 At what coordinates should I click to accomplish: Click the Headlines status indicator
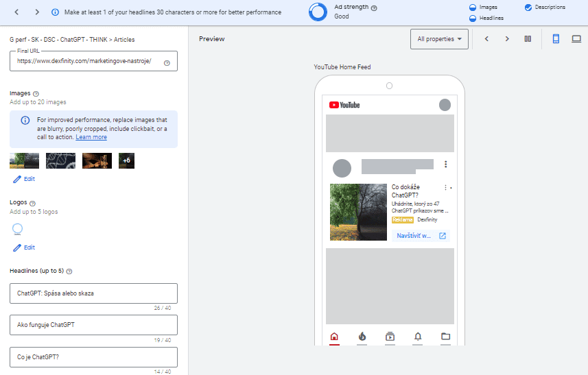click(x=473, y=18)
